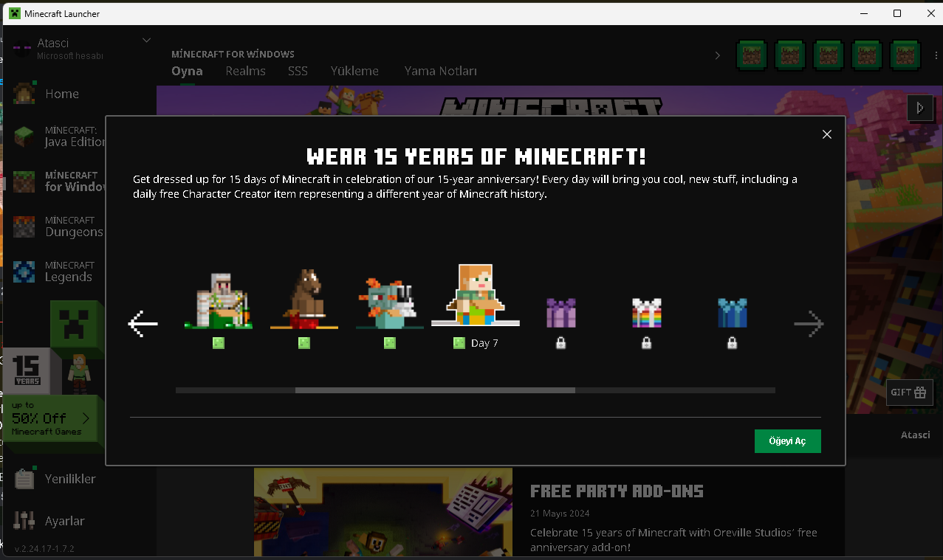Click lock icon under rainbow gift
The height and width of the screenshot is (560, 943).
647,343
